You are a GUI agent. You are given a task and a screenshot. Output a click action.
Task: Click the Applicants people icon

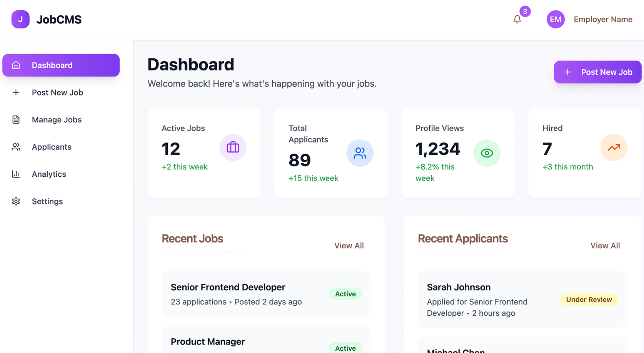16,147
